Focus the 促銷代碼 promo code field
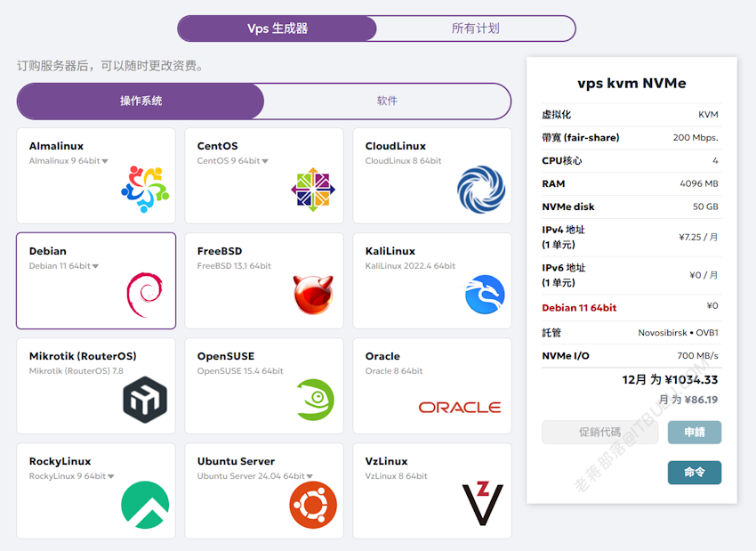 pyautogui.click(x=599, y=433)
